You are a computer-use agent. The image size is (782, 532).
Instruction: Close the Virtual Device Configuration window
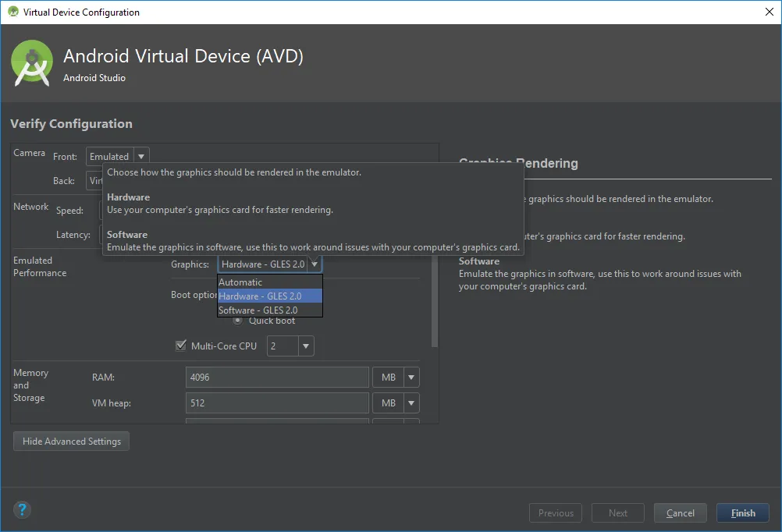[x=769, y=12]
